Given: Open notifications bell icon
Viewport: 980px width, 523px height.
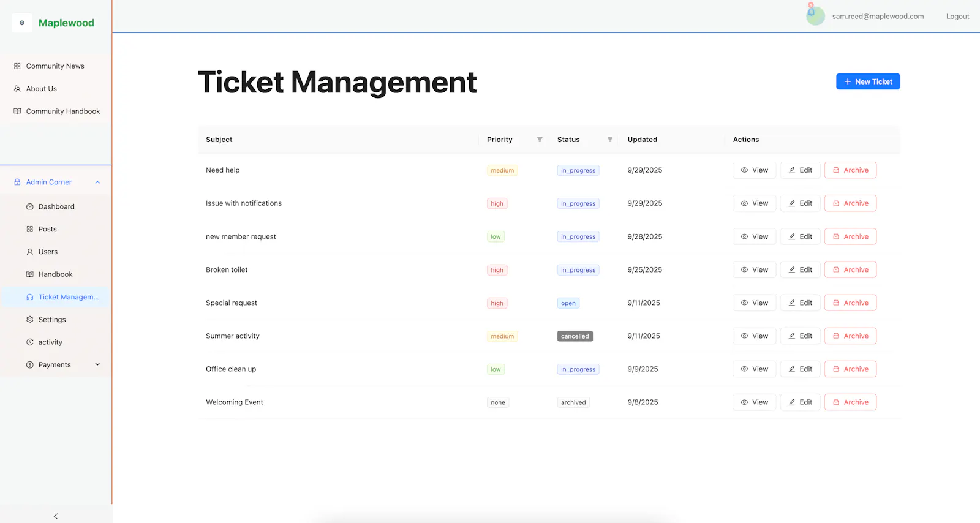Looking at the screenshot, I should coord(811,11).
